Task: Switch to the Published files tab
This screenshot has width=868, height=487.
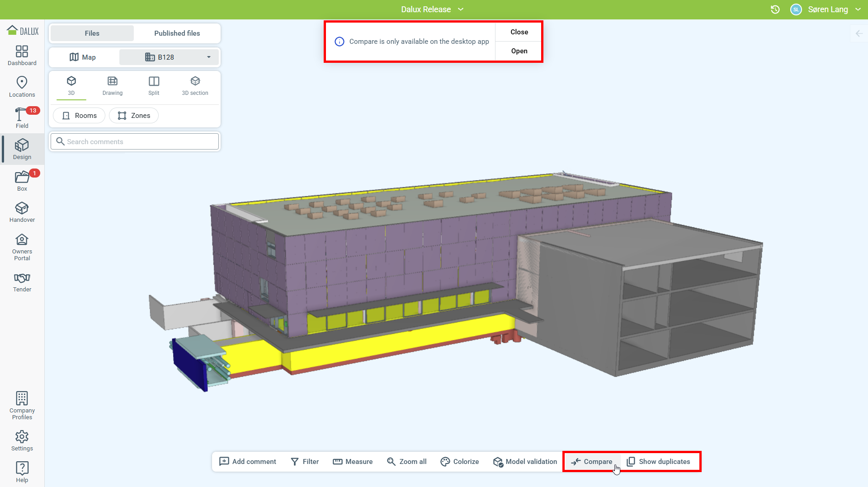Action: point(177,33)
